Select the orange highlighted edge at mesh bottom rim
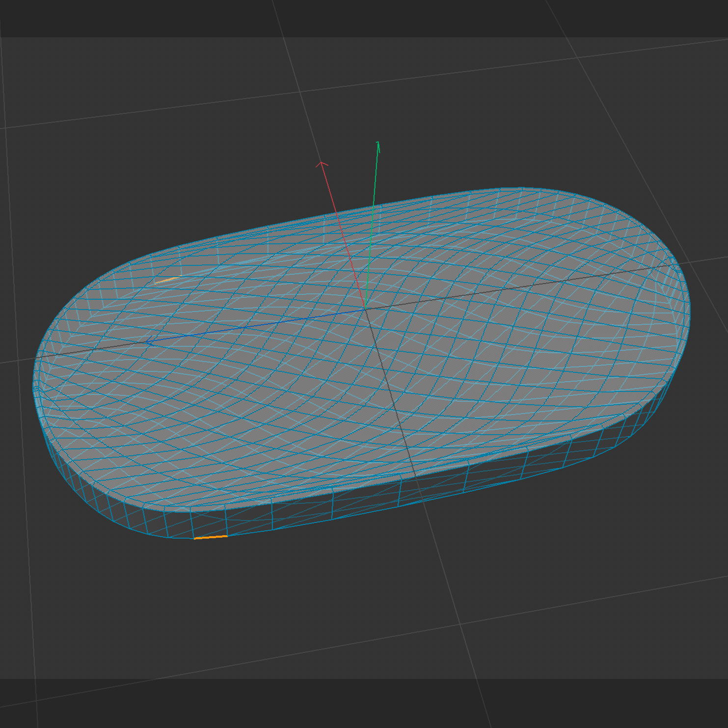The height and width of the screenshot is (728, 728). pyautogui.click(x=211, y=537)
